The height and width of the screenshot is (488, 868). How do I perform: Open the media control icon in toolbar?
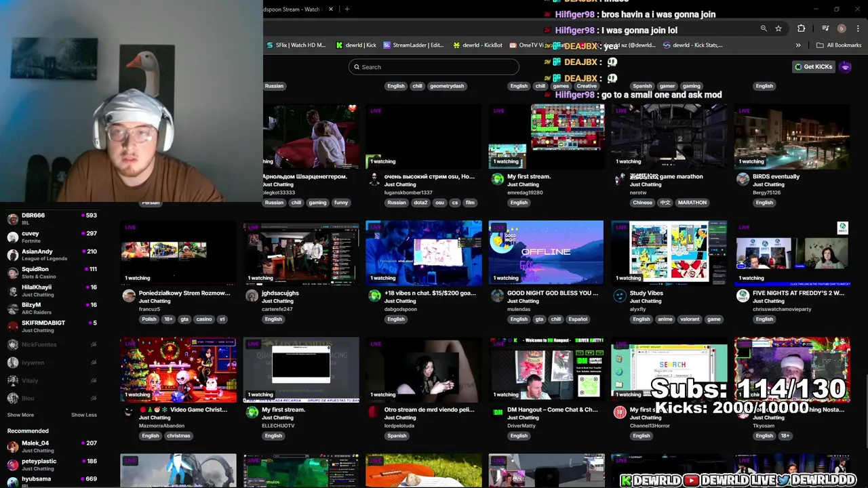825,28
